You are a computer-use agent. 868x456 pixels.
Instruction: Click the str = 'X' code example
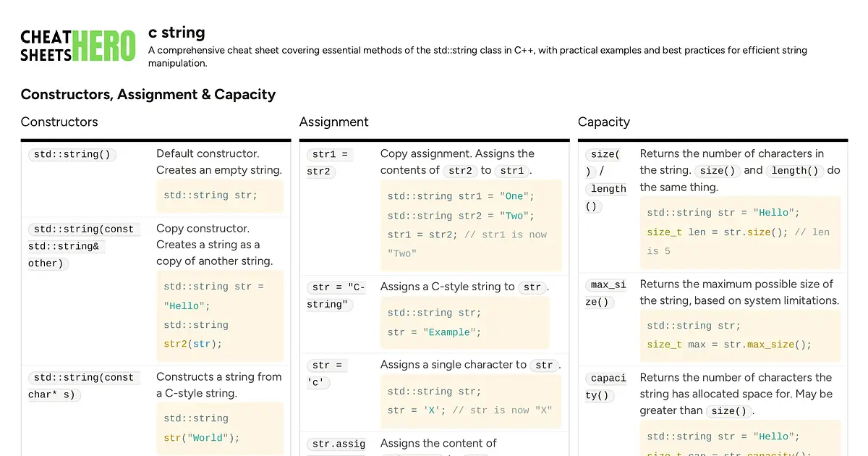click(x=471, y=401)
